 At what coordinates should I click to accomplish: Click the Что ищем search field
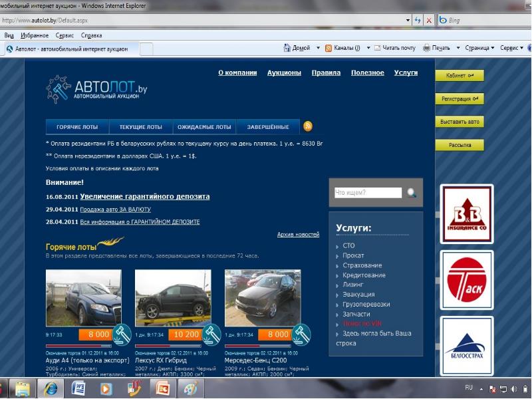pos(368,193)
